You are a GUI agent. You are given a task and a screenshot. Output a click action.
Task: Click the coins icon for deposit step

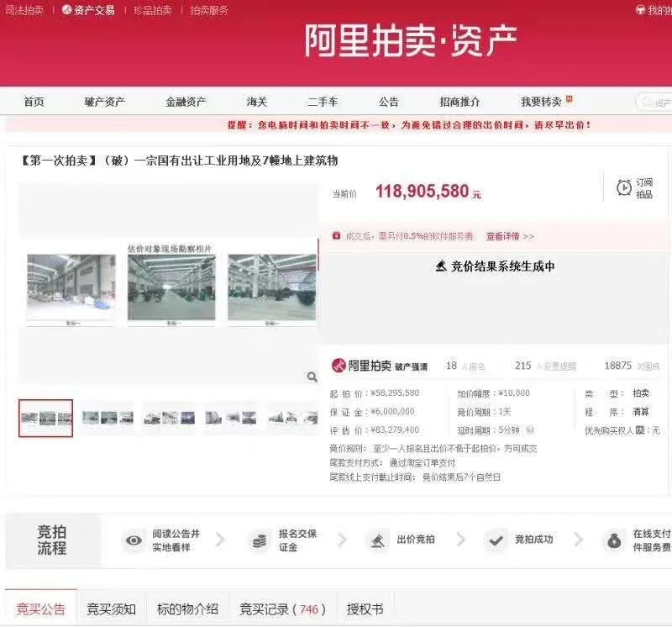point(260,540)
